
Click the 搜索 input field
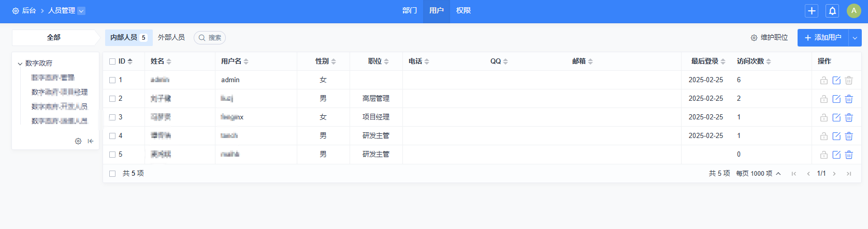(210, 38)
